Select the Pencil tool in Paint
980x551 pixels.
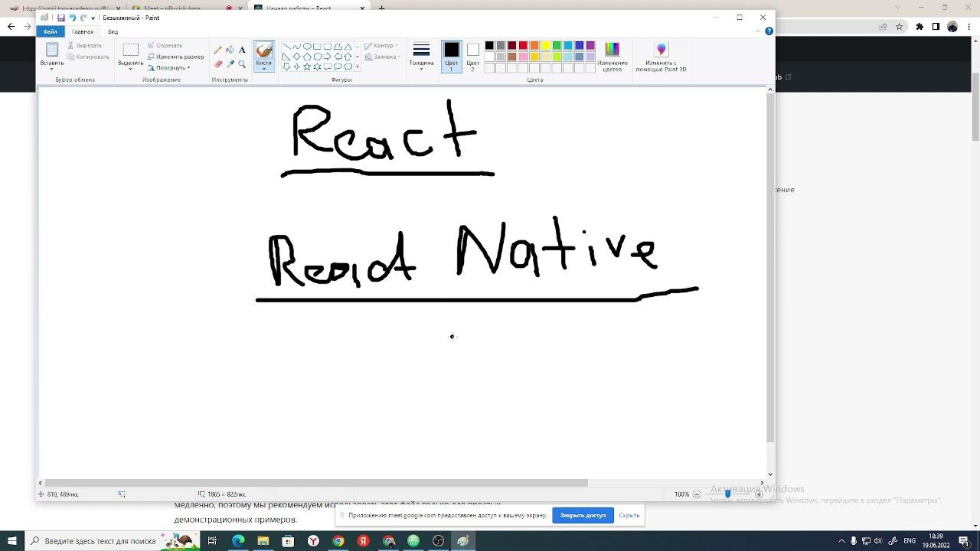pos(218,50)
